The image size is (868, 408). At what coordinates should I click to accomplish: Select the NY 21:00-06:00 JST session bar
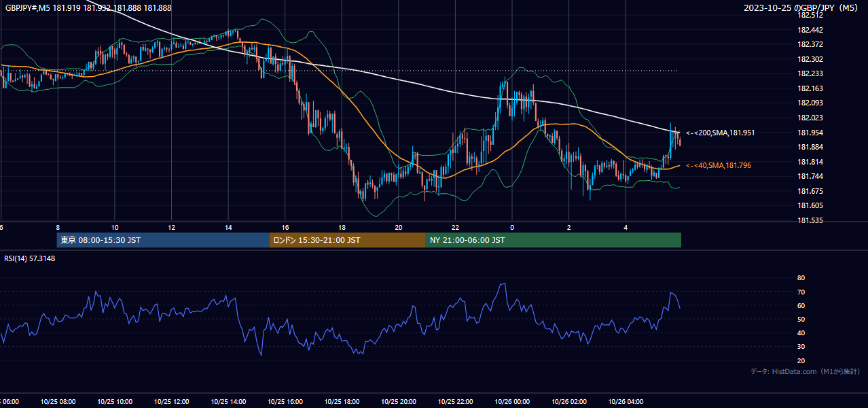[554, 240]
